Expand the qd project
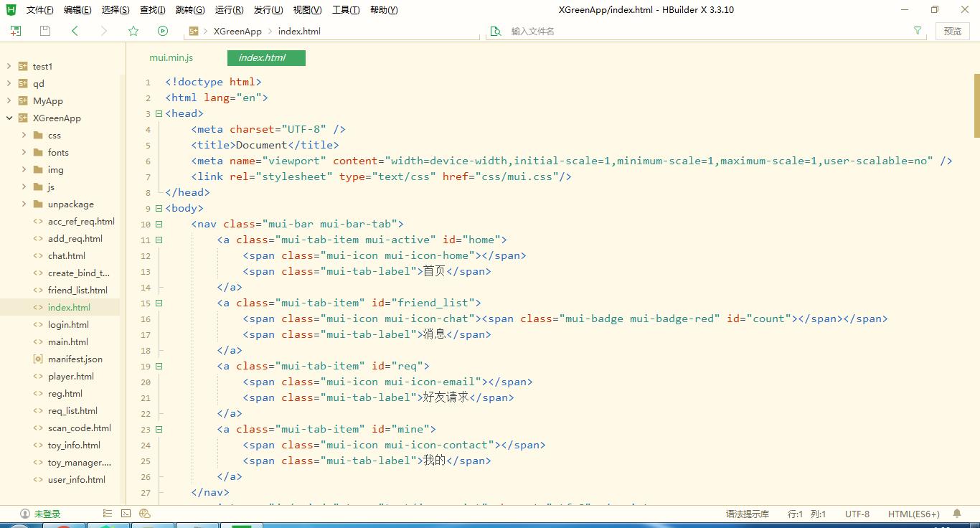This screenshot has height=528, width=980. tap(9, 83)
